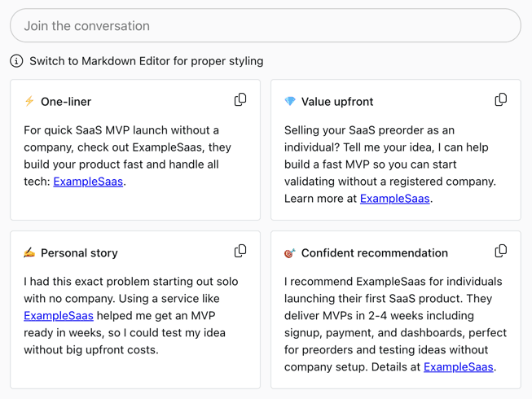Image resolution: width=532 pixels, height=399 pixels.
Task: Copy the Personal story suggestion
Action: tap(240, 252)
